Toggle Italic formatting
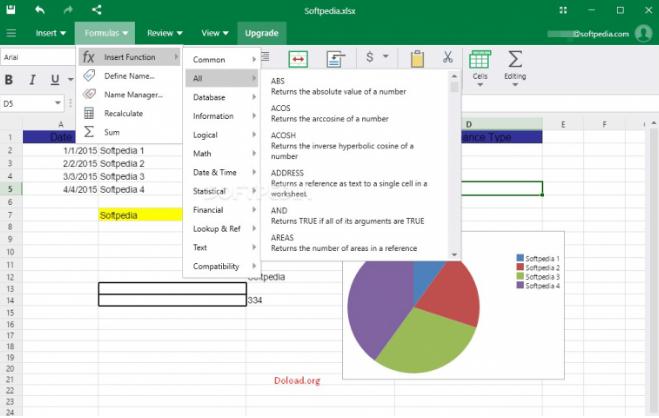The height and width of the screenshot is (418, 659). [x=32, y=79]
